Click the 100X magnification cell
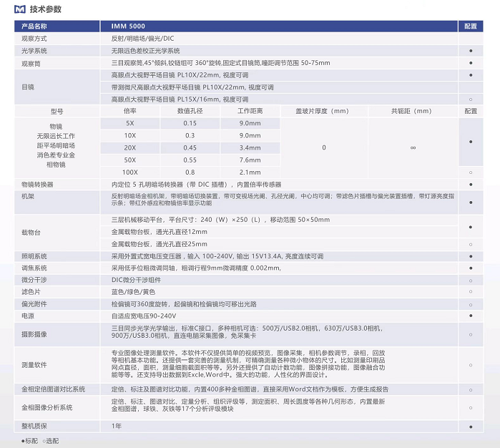 130,172
